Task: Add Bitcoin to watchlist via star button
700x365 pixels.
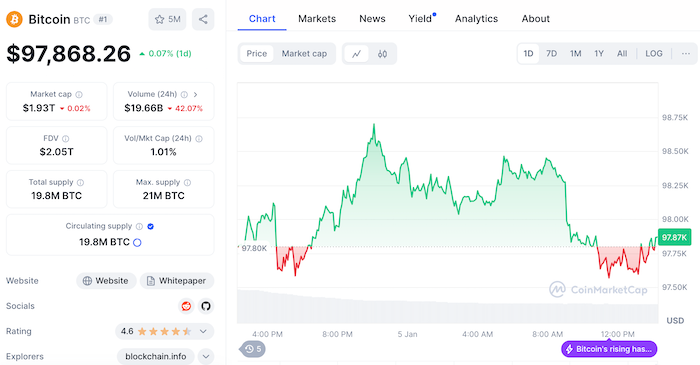Action: 167,19
